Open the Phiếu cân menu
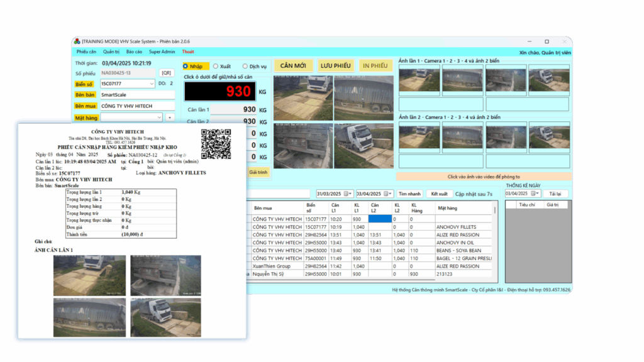 tap(86, 52)
